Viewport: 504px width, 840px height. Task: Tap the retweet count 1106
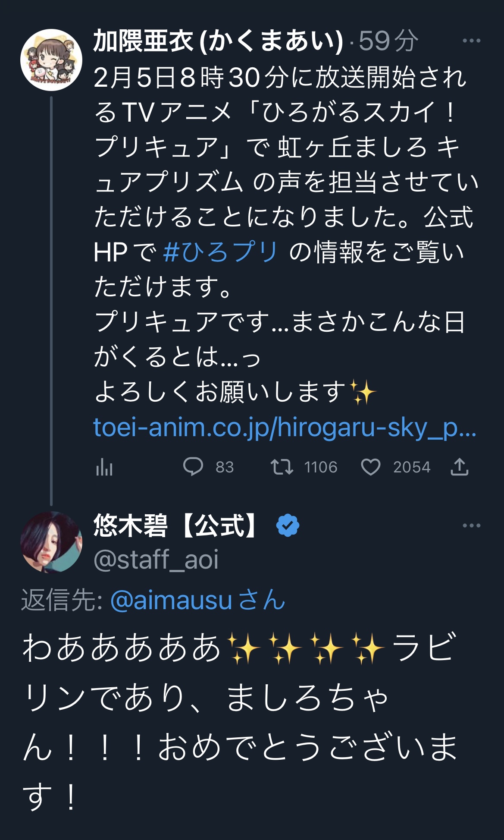320,467
